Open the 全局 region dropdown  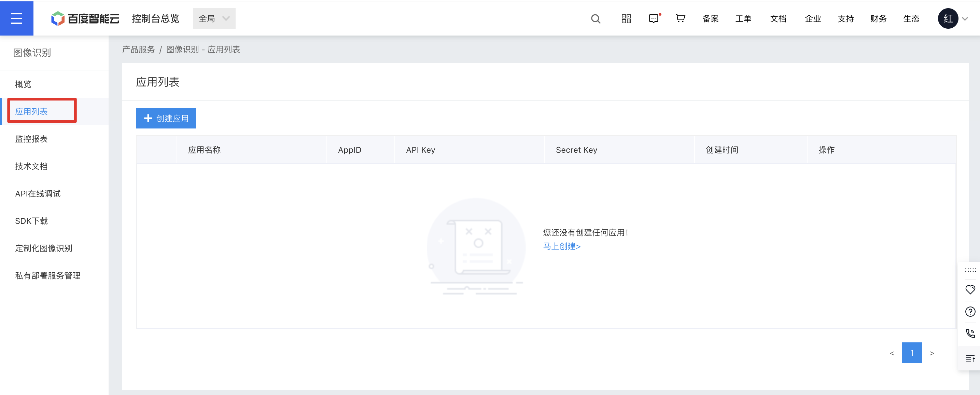coord(214,18)
